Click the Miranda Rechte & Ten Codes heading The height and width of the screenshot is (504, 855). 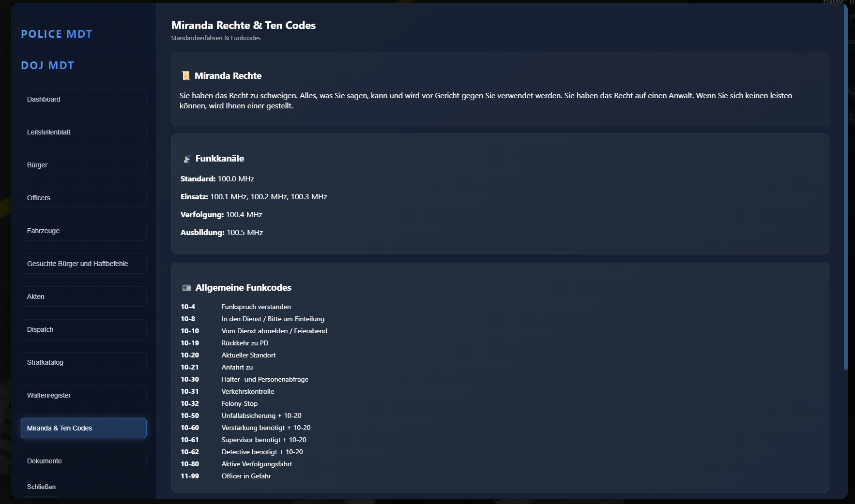[x=244, y=25]
